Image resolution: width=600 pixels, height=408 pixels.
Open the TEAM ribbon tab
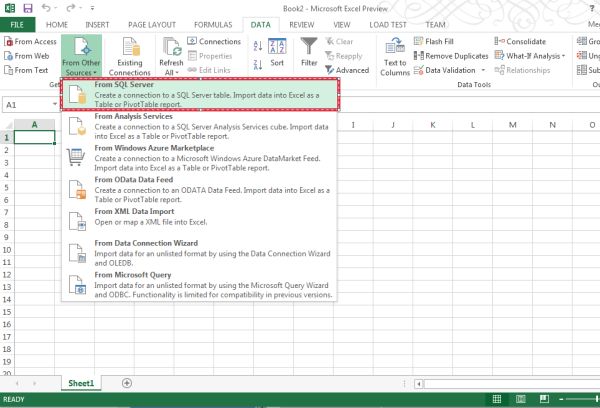click(x=435, y=25)
